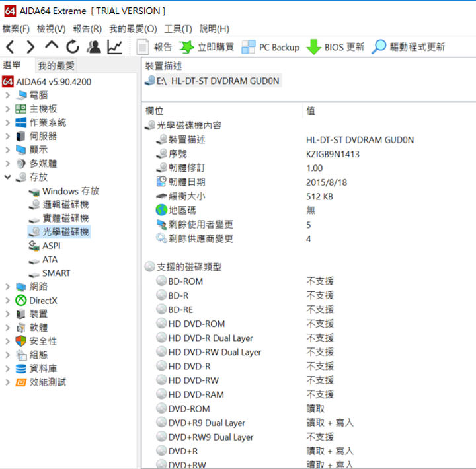
Task: Select 實體磁碟機 in the tree
Action: coord(65,218)
